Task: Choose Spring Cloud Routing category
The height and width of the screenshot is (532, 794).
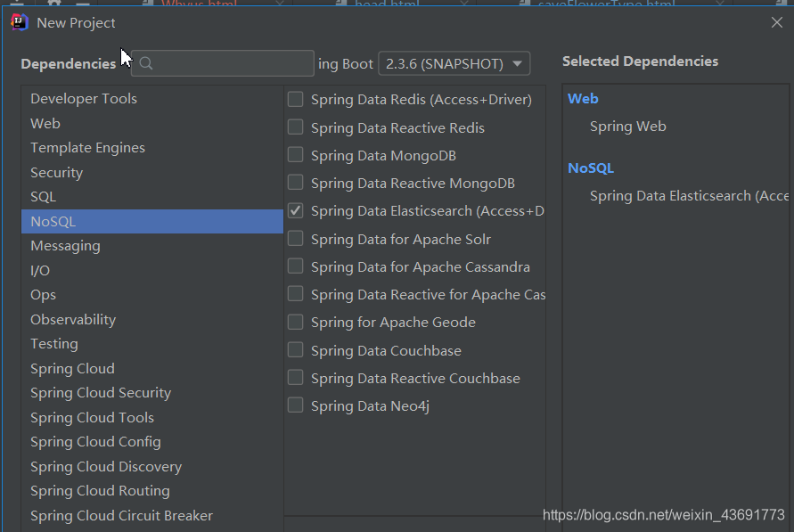Action: [151, 492]
